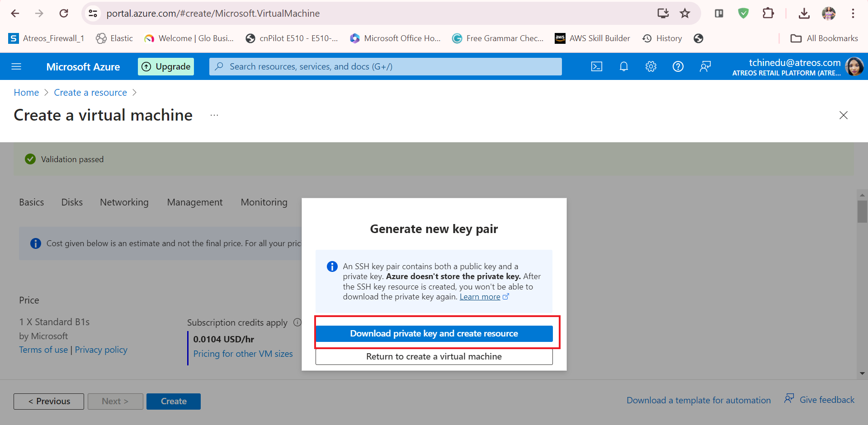This screenshot has width=868, height=425.
Task: Navigate to Create a resource breadcrumb
Action: 90,93
